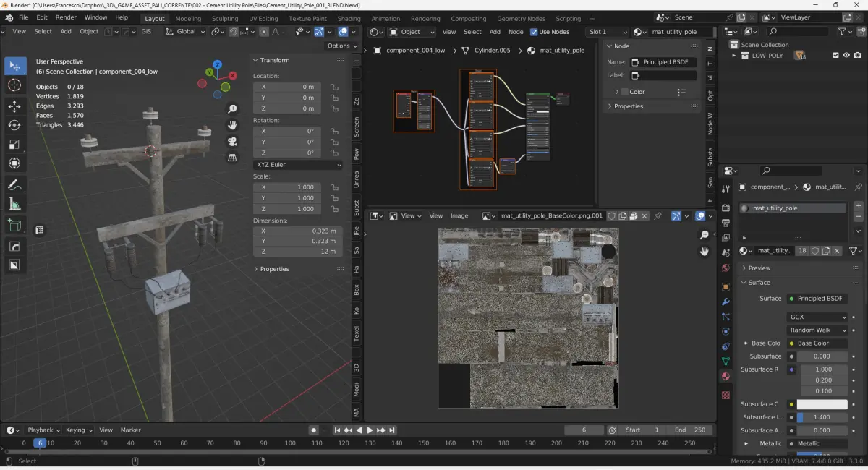This screenshot has height=470, width=868.
Task: Open the GGX distribution dropdown
Action: point(817,317)
